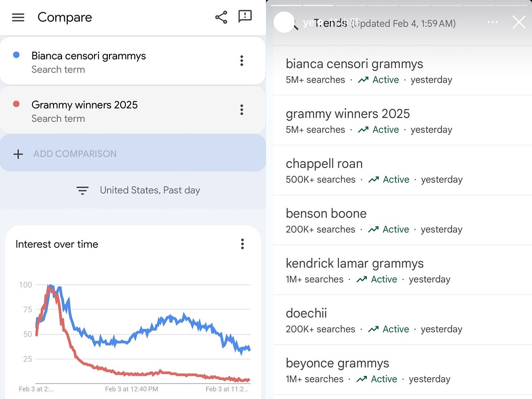Open options for Bianca censori grammys term
Screen dimensions: 532x399
coord(242,61)
